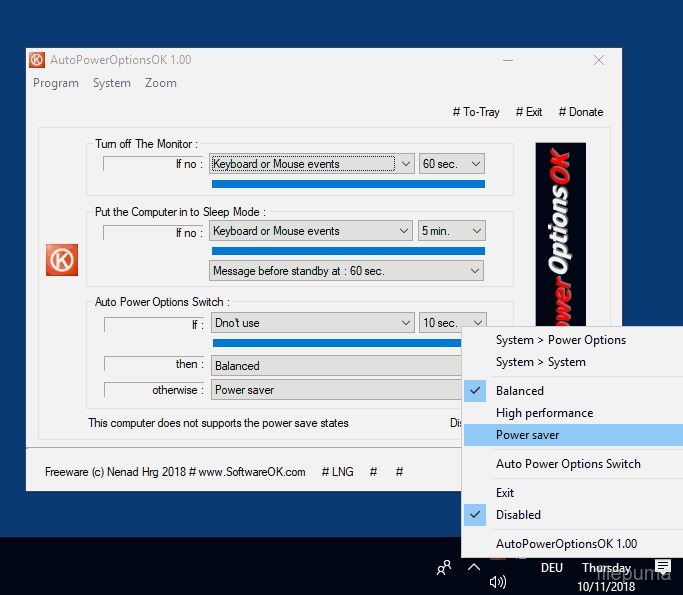683x595 pixels.
Task: Select the checked Balanced power plan
Action: click(520, 391)
